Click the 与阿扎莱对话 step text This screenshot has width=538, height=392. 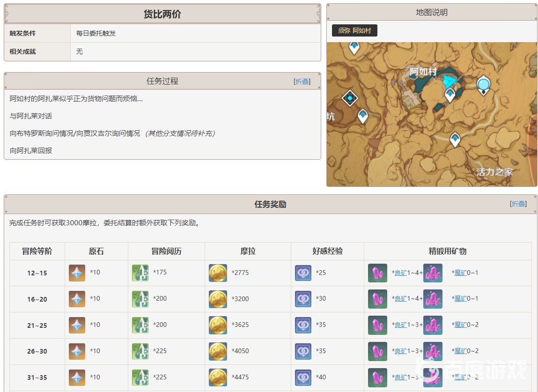pos(31,116)
